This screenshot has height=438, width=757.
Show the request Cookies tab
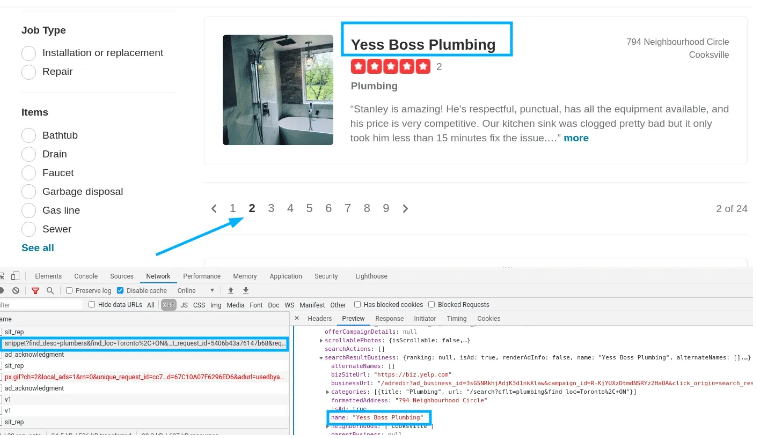point(489,319)
